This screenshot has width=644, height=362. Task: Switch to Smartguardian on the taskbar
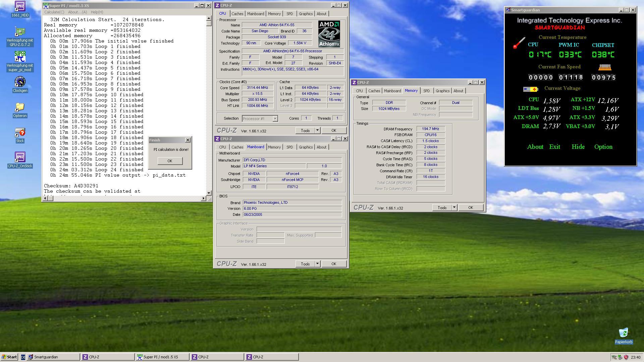click(53, 357)
